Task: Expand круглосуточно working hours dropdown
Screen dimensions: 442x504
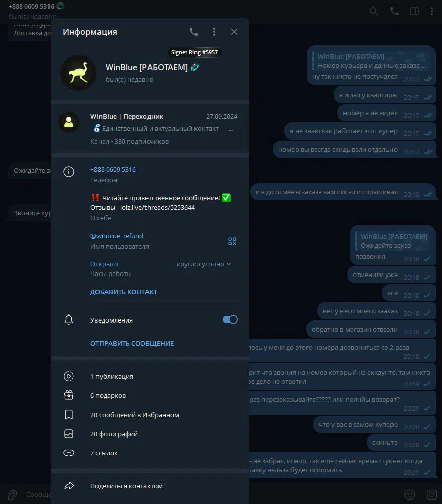Action: coord(204,264)
